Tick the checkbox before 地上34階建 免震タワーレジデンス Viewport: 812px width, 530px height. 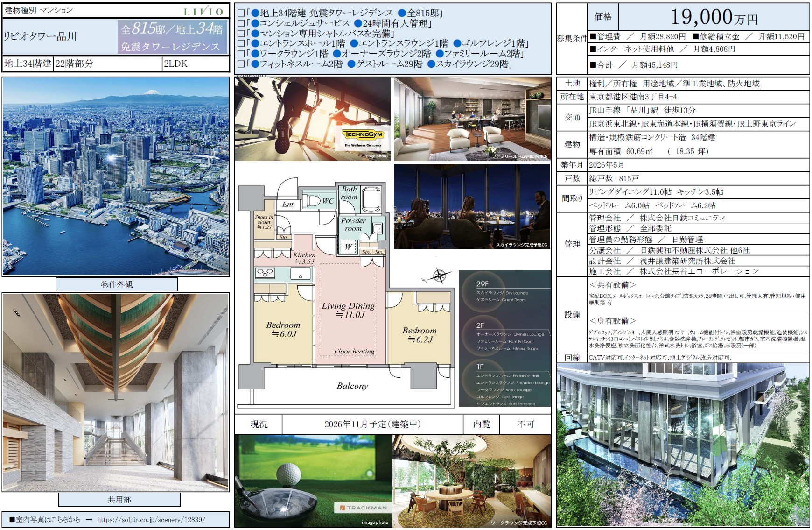(241, 14)
